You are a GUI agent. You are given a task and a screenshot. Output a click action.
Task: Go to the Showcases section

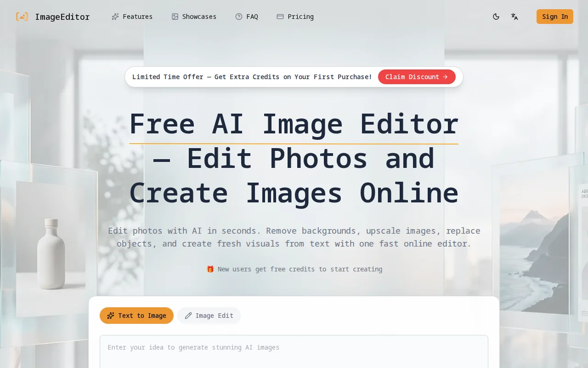pyautogui.click(x=199, y=17)
